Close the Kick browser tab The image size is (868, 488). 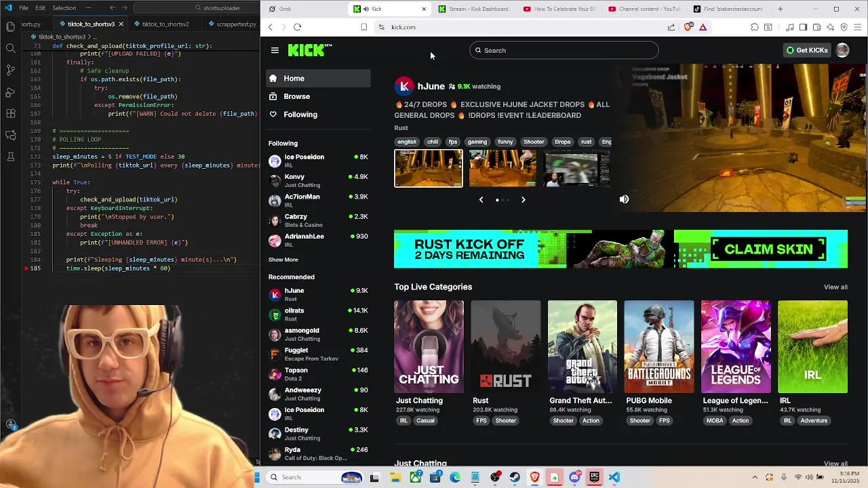tap(424, 9)
